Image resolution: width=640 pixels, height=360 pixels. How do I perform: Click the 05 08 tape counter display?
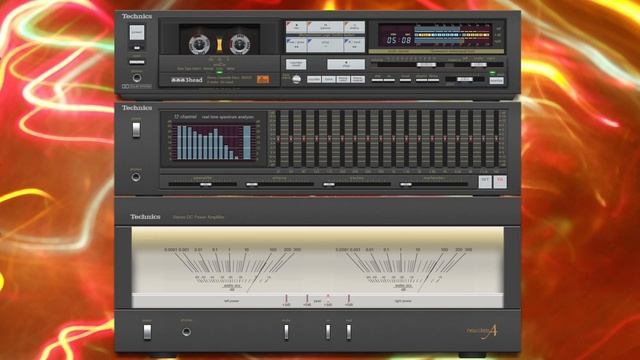tap(399, 40)
